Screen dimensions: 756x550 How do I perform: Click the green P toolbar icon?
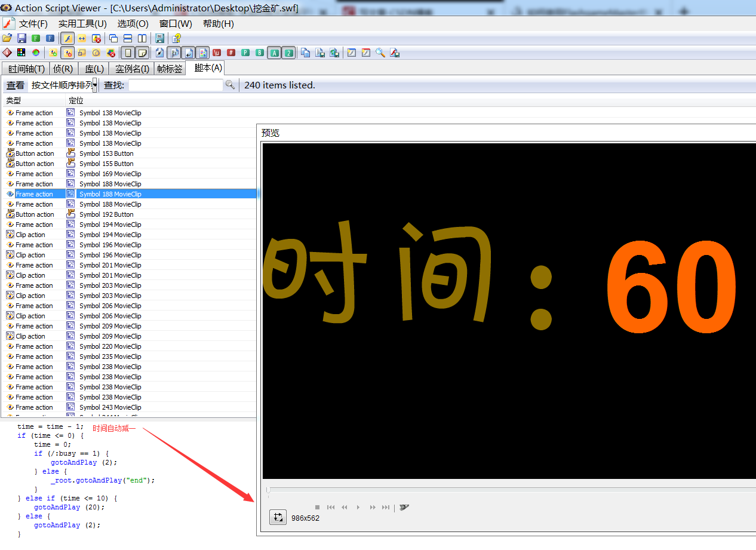click(245, 53)
